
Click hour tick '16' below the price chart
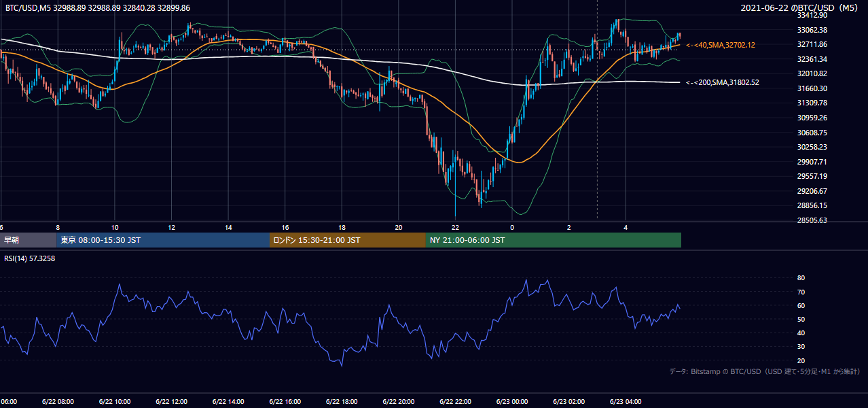coord(285,227)
